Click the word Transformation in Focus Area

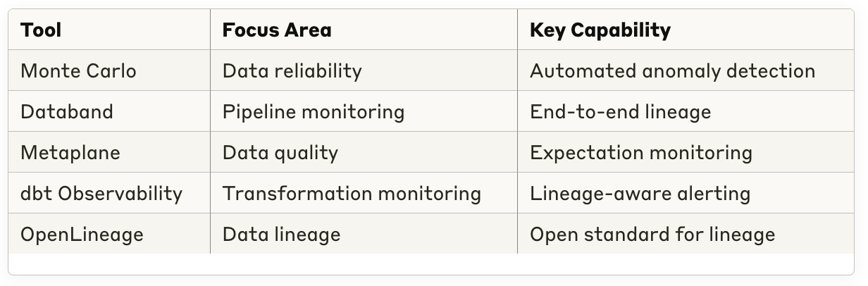294,194
